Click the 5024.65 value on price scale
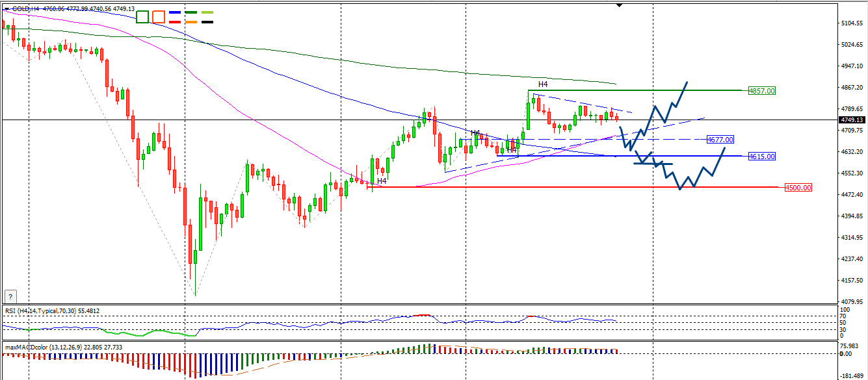 [852, 45]
